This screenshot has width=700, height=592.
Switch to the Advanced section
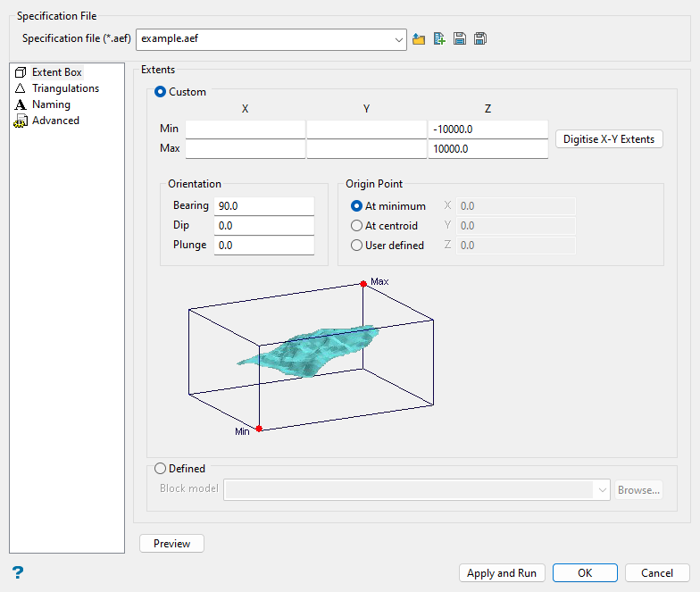click(x=55, y=121)
